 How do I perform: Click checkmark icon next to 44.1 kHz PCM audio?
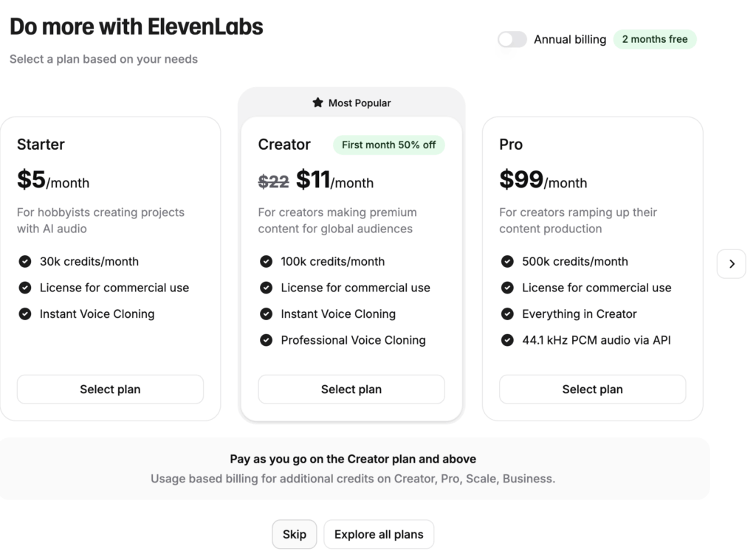(x=507, y=340)
